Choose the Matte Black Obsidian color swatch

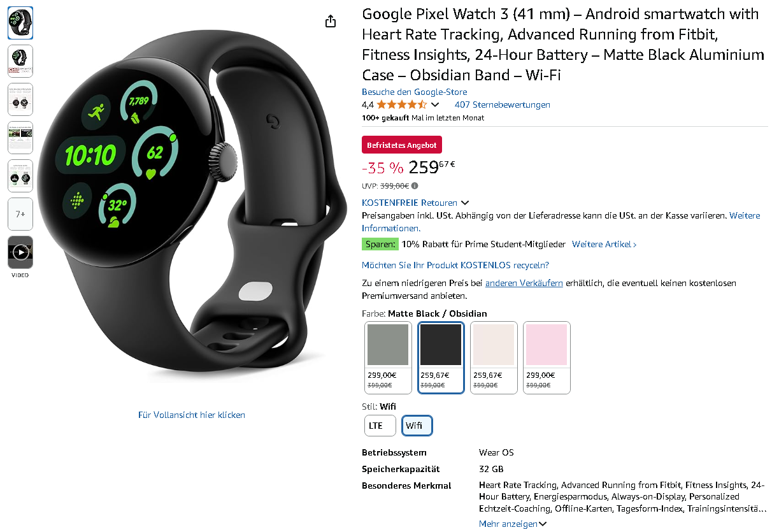coord(441,357)
